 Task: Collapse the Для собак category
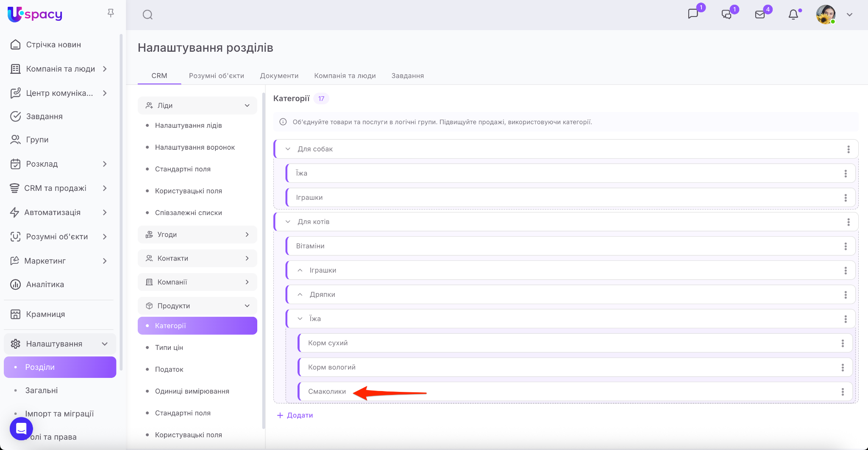pos(288,149)
